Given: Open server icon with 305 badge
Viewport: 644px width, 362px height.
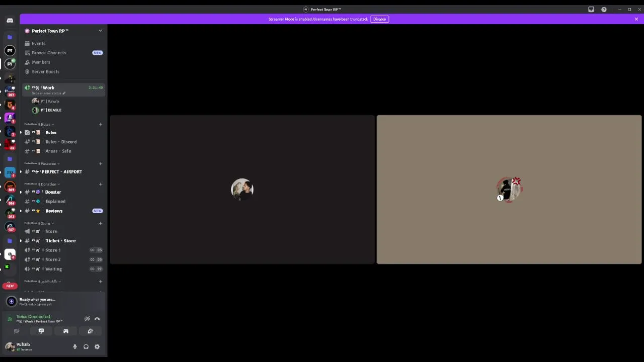Looking at the screenshot, I should (10, 187).
